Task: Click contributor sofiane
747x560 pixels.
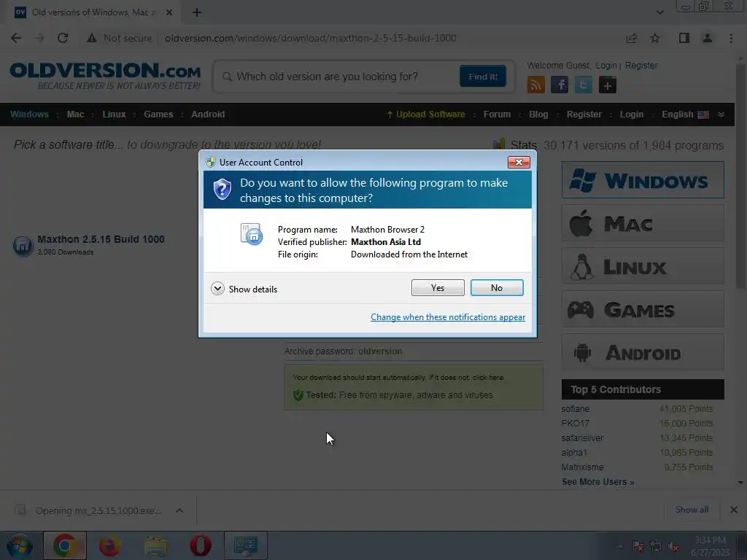Action: pyautogui.click(x=575, y=409)
